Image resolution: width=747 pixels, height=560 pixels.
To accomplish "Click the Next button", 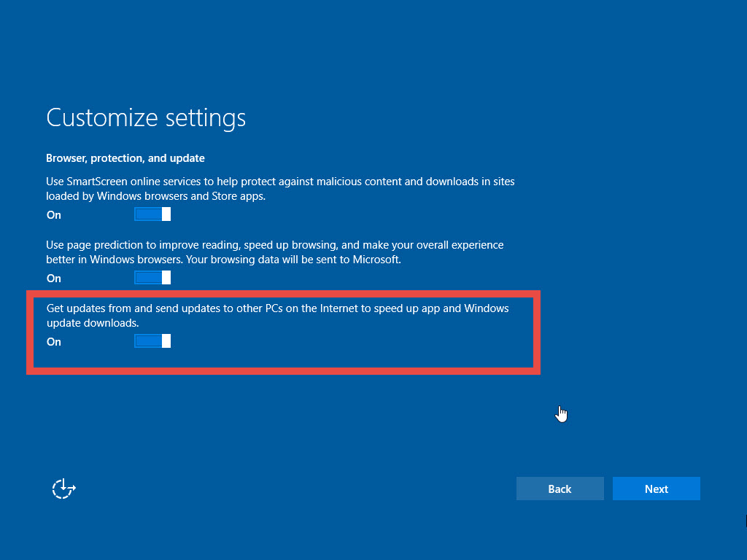I will [x=656, y=489].
